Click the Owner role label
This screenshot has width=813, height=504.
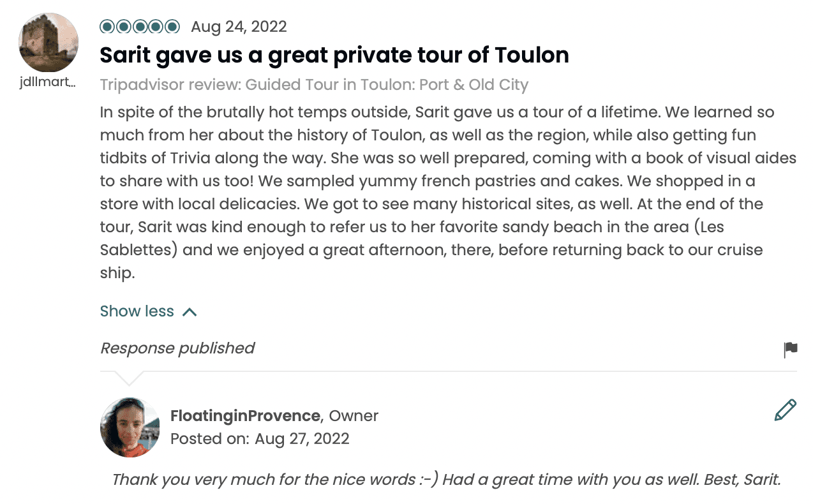coord(354,416)
